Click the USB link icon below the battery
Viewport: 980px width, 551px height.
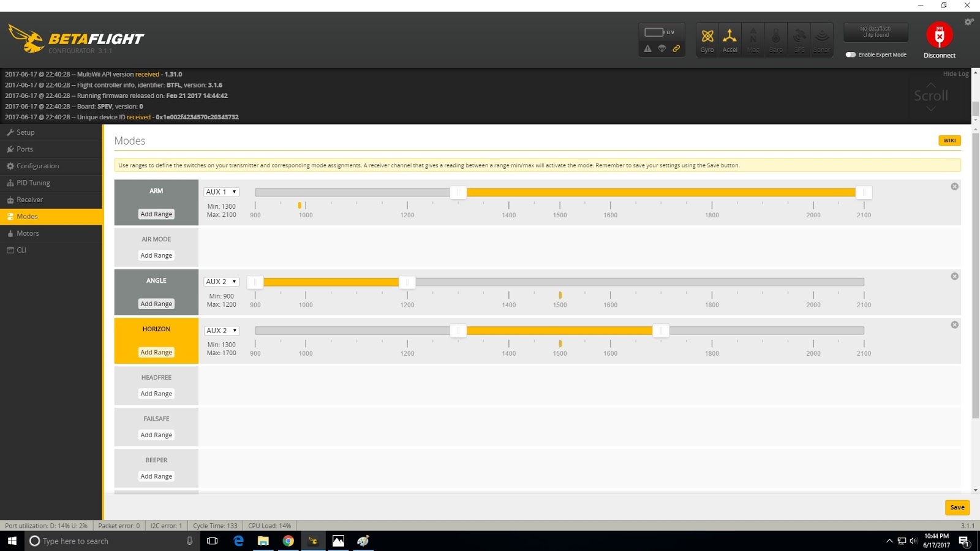pyautogui.click(x=677, y=48)
